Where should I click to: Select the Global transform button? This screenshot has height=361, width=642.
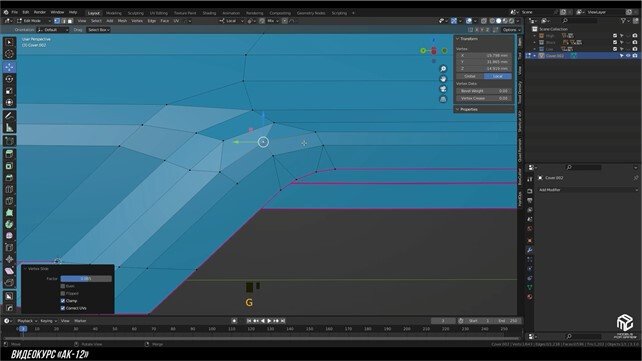point(470,76)
